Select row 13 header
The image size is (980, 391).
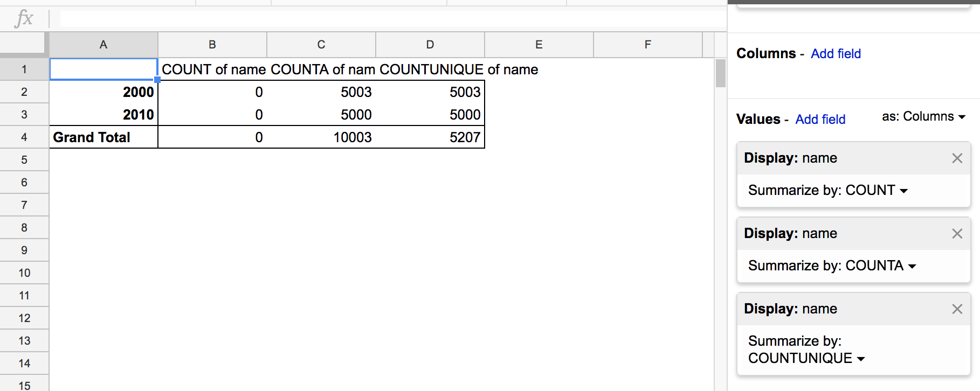coord(24,341)
